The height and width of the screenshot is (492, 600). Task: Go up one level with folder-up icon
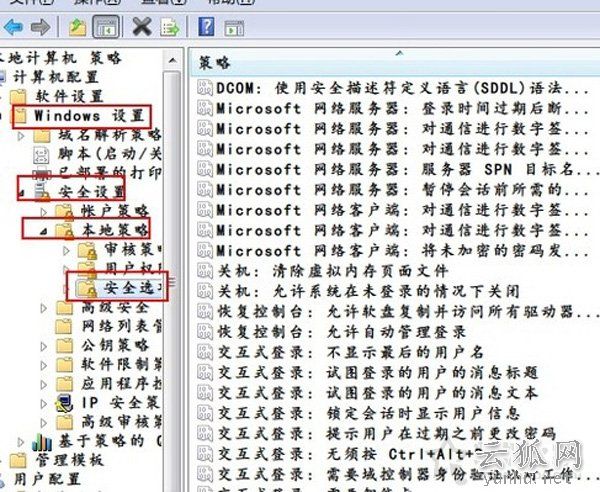click(77, 28)
